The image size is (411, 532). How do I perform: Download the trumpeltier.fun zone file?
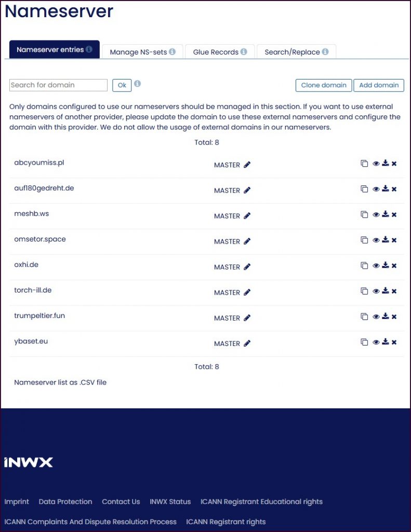tap(385, 316)
